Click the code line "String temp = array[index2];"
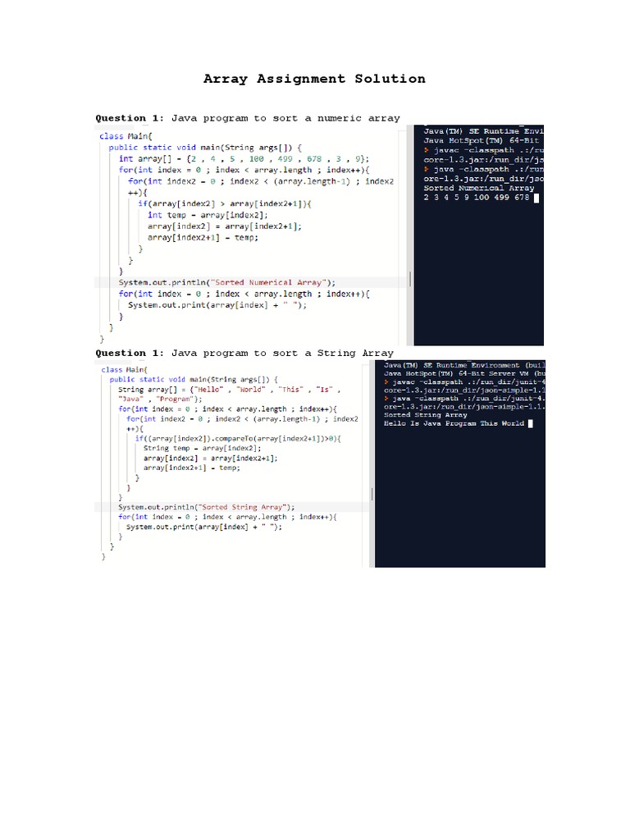 202,448
